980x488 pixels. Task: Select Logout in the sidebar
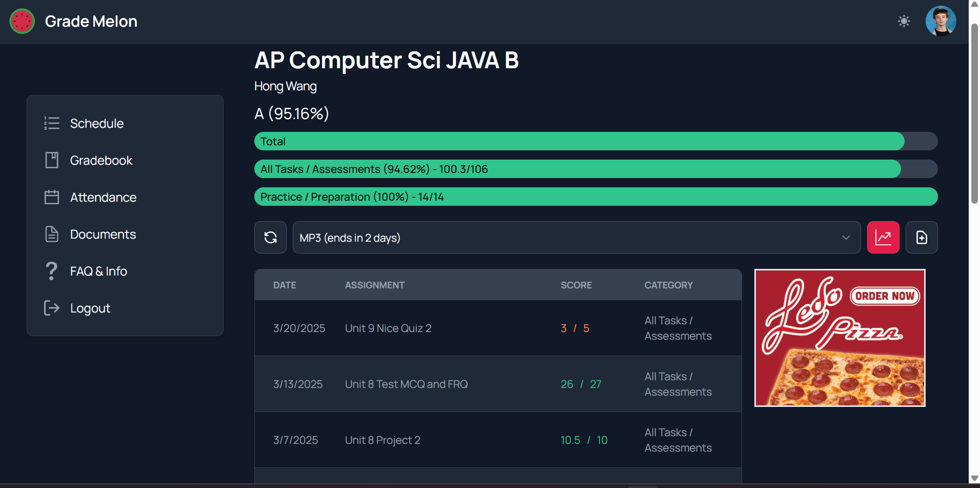coord(90,308)
